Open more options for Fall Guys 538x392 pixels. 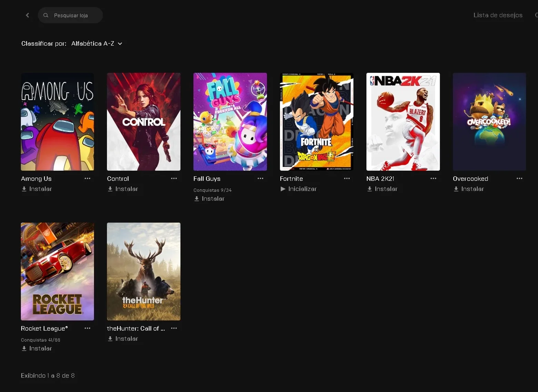(x=260, y=178)
